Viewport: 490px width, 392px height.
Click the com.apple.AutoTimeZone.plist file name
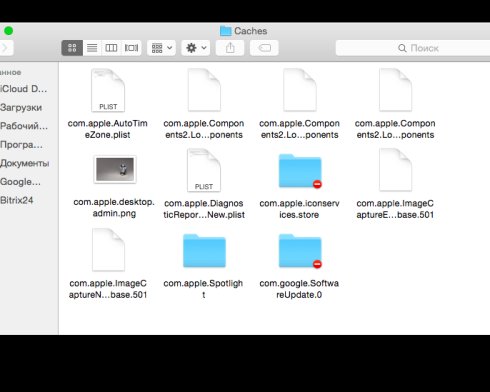coord(108,129)
